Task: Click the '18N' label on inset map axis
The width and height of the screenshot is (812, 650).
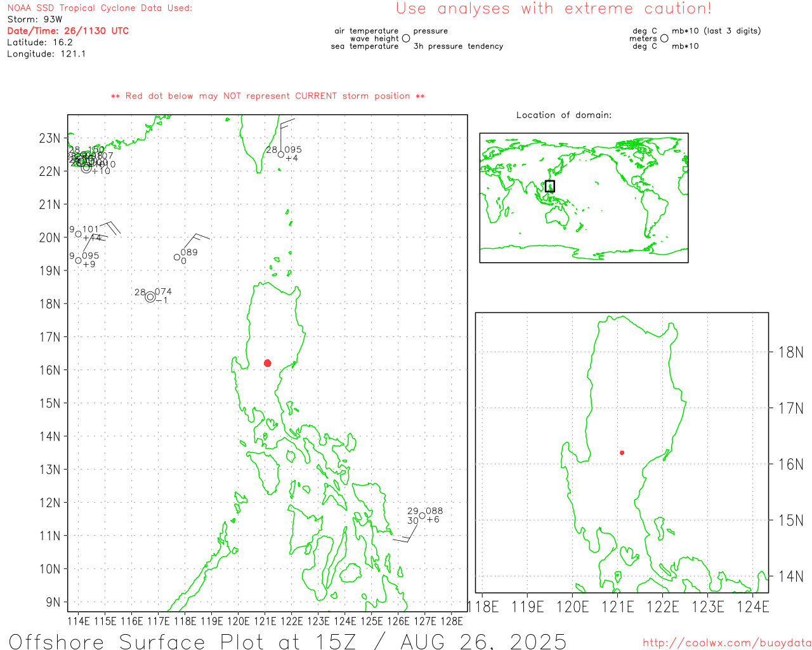Action: [x=791, y=352]
